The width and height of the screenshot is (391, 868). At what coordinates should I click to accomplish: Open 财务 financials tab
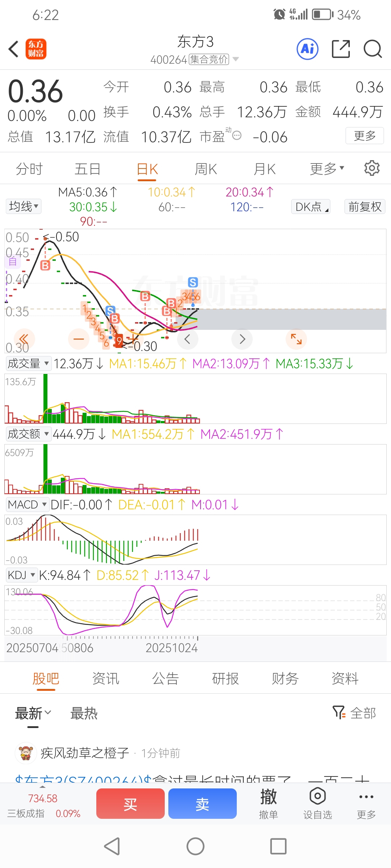coord(285,678)
